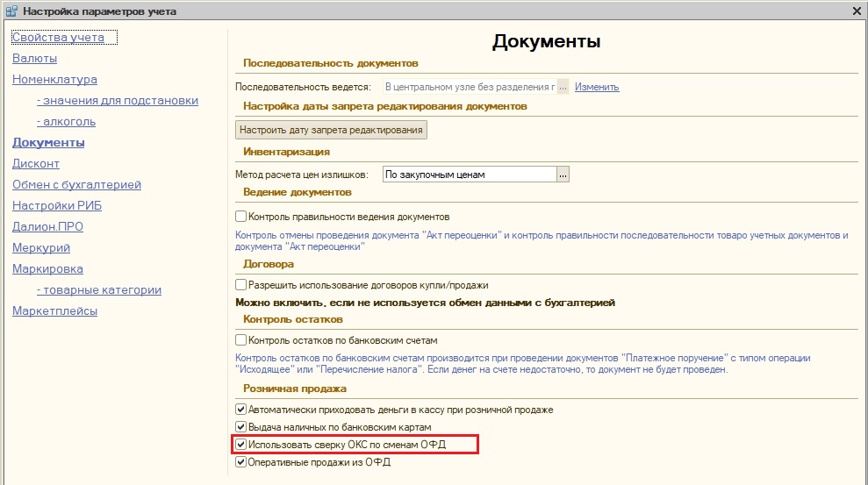Screen dimensions: 868x485
Task: Click the Розничная продажа section header
Action: click(x=295, y=389)
